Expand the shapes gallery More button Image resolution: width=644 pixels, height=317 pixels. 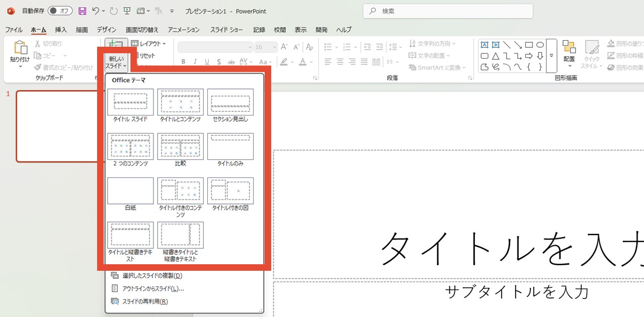click(551, 56)
